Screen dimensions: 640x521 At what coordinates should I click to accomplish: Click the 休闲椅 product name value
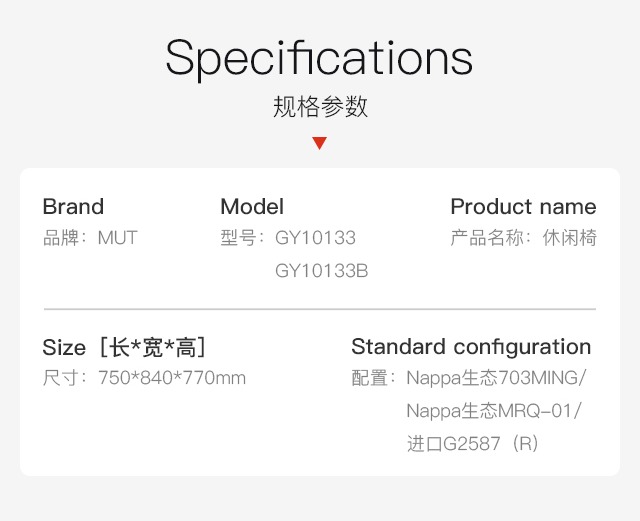click(569, 238)
